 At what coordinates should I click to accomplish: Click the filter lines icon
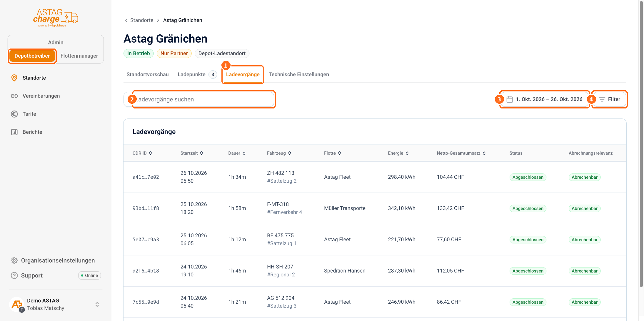[x=602, y=99]
